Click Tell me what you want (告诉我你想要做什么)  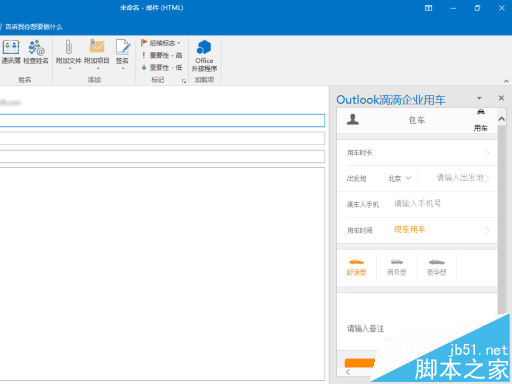coord(34,27)
